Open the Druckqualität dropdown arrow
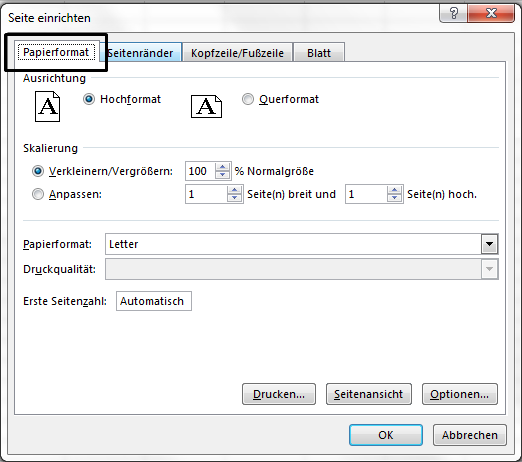The width and height of the screenshot is (522, 462). click(489, 269)
